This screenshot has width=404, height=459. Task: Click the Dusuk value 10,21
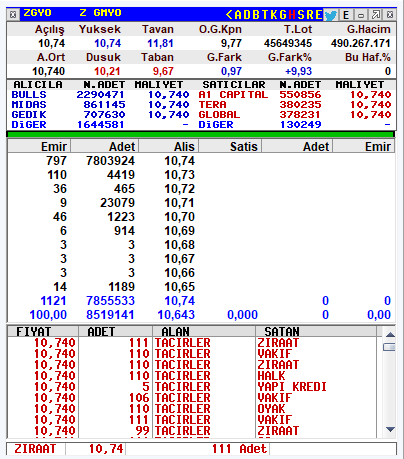pos(107,71)
